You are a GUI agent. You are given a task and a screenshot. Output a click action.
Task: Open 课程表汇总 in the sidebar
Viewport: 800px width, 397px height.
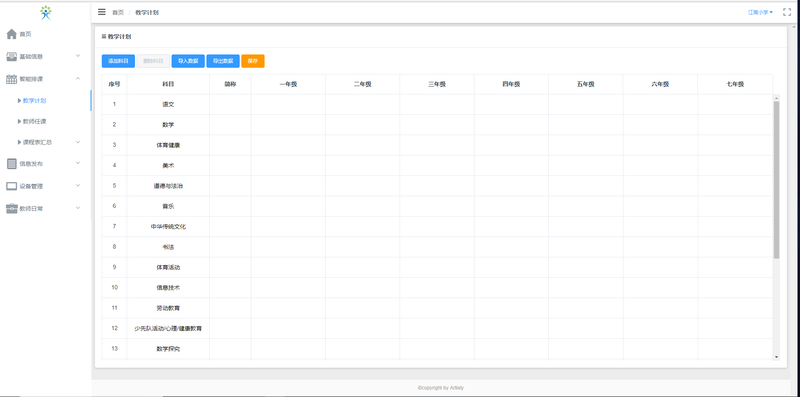click(x=37, y=142)
